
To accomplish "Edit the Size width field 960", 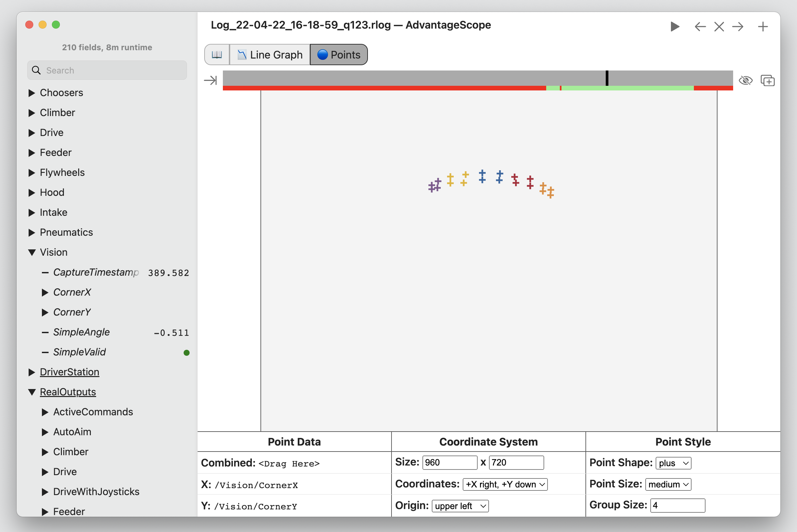I will [450, 463].
